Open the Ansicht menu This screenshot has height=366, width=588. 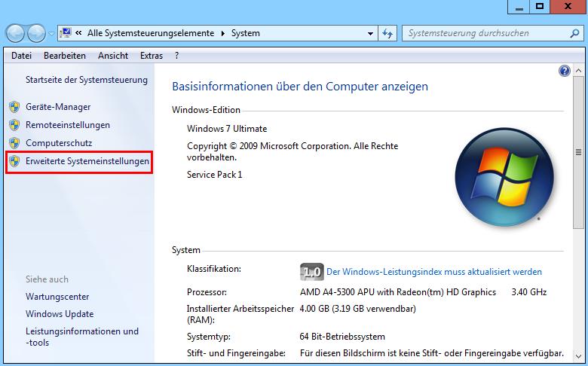[x=113, y=56]
